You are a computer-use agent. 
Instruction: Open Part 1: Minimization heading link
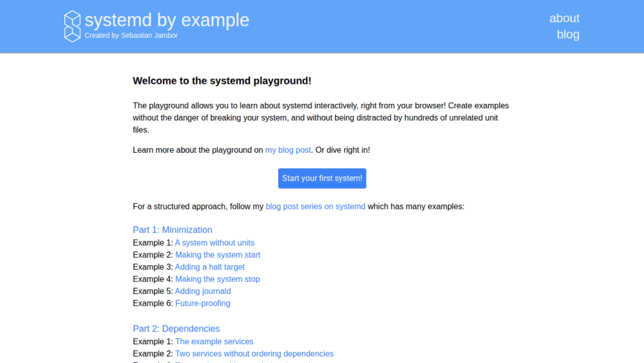point(173,230)
